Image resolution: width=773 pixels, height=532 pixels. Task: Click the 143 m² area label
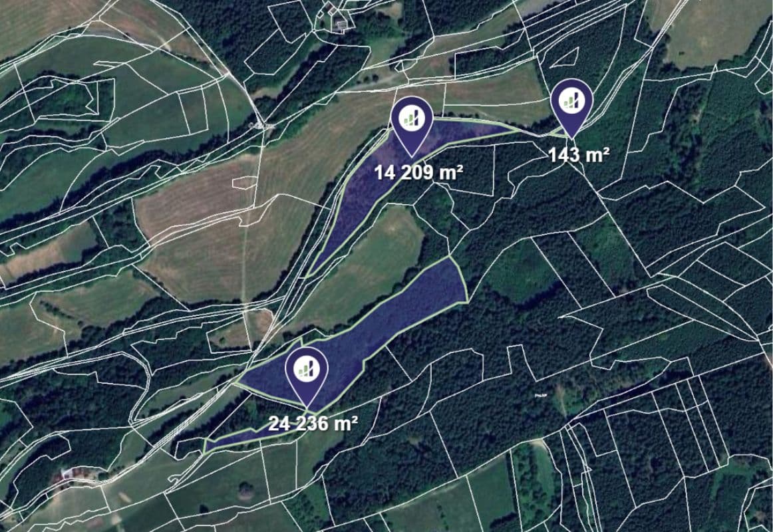point(579,155)
